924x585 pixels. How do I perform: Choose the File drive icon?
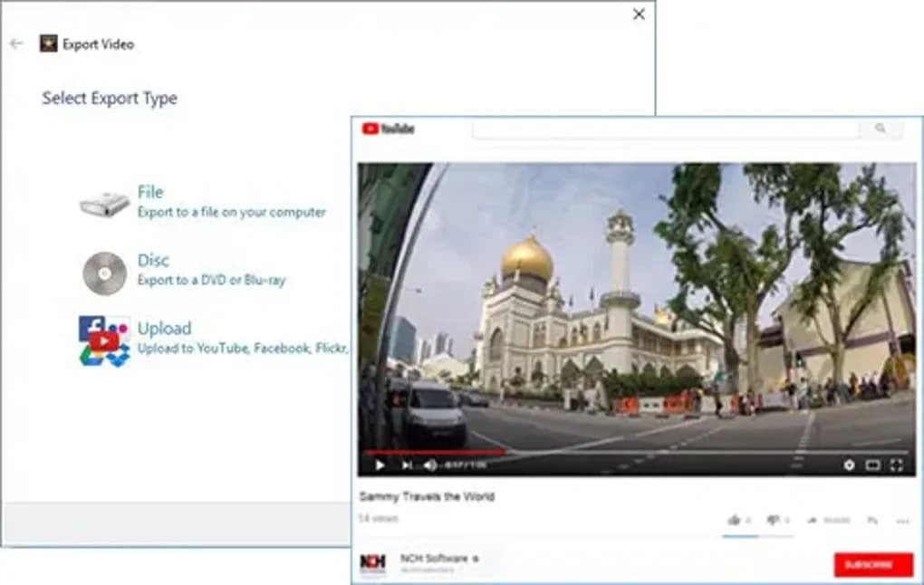coord(104,204)
